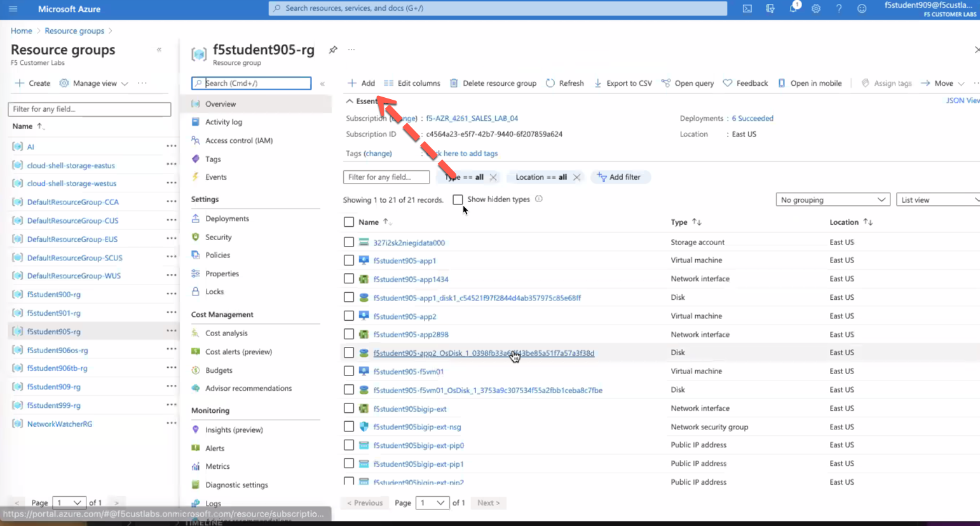The height and width of the screenshot is (526, 980).
Task: Click the (change) link next to Tags
Action: click(378, 153)
